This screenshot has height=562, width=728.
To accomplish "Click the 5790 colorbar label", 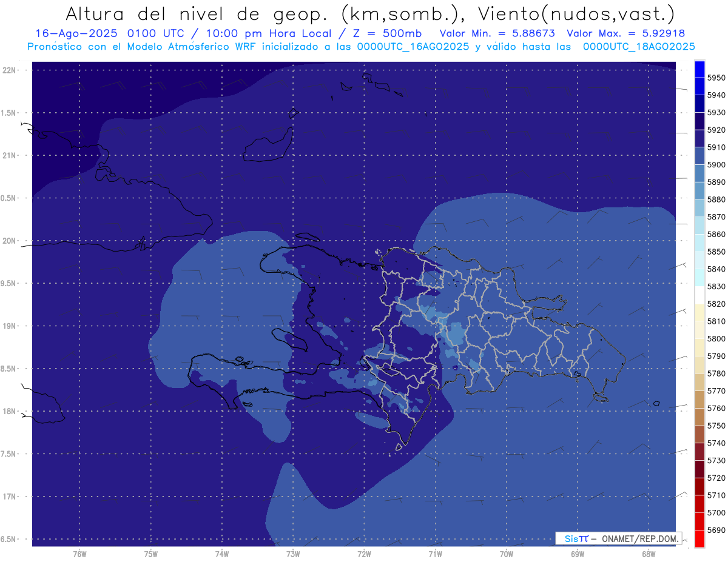I will tap(716, 356).
